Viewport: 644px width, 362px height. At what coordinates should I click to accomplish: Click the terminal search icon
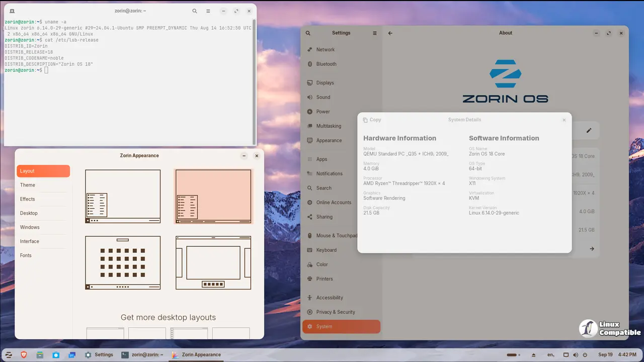195,11
